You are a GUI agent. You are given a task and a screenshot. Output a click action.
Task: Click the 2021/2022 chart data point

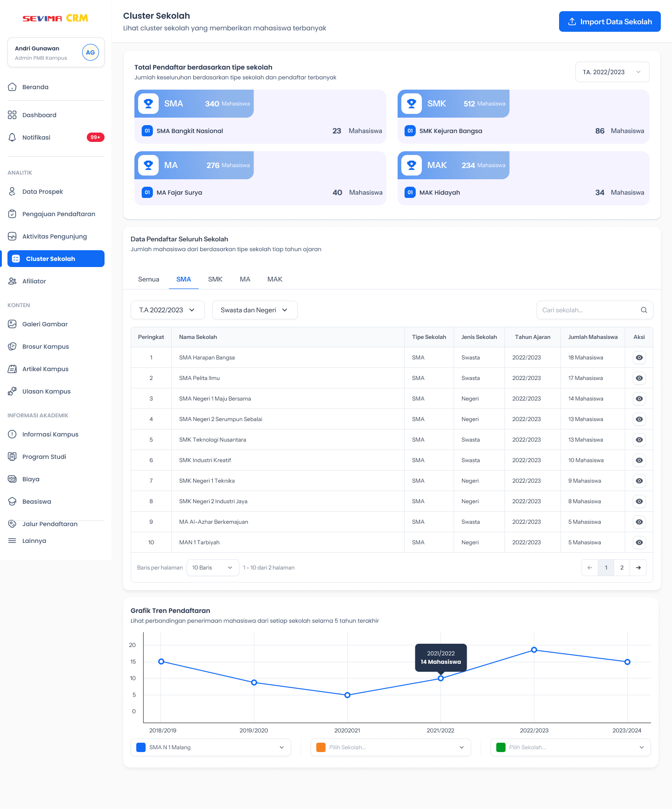click(441, 678)
